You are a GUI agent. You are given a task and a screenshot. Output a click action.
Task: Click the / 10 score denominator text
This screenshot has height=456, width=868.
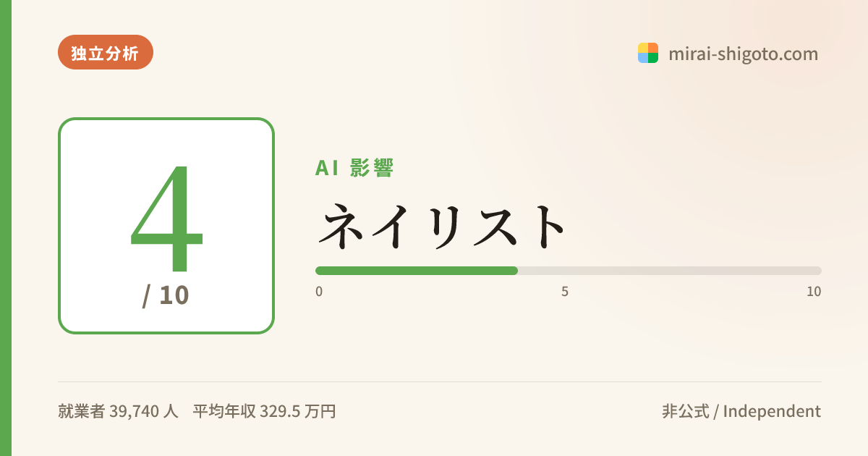(x=166, y=295)
